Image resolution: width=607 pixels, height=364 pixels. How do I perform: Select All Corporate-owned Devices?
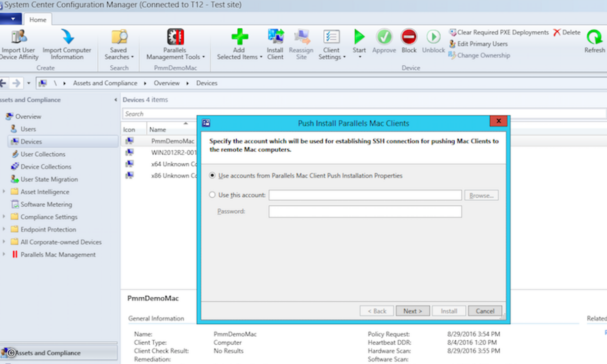61,242
